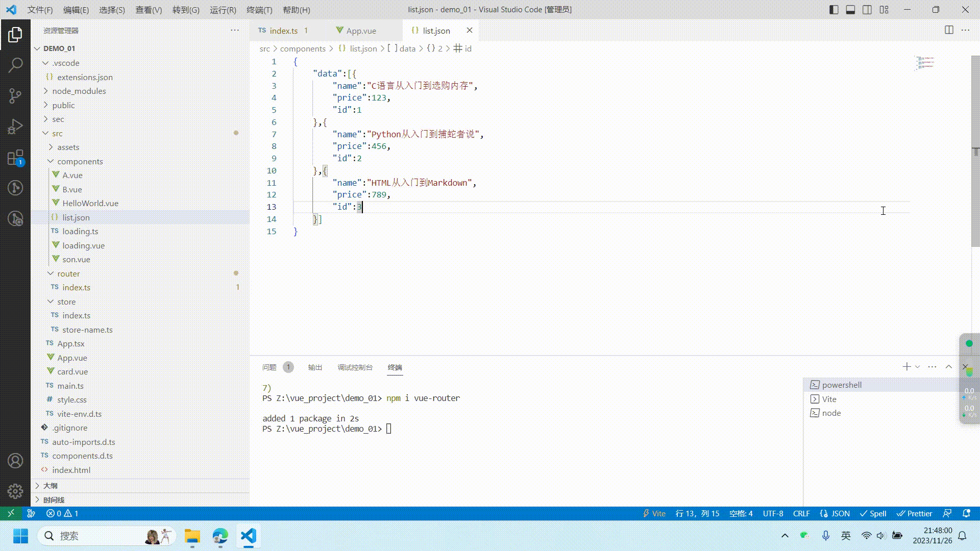Viewport: 980px width, 551px height.
Task: Toggle the Spell checker in status bar
Action: click(873, 513)
